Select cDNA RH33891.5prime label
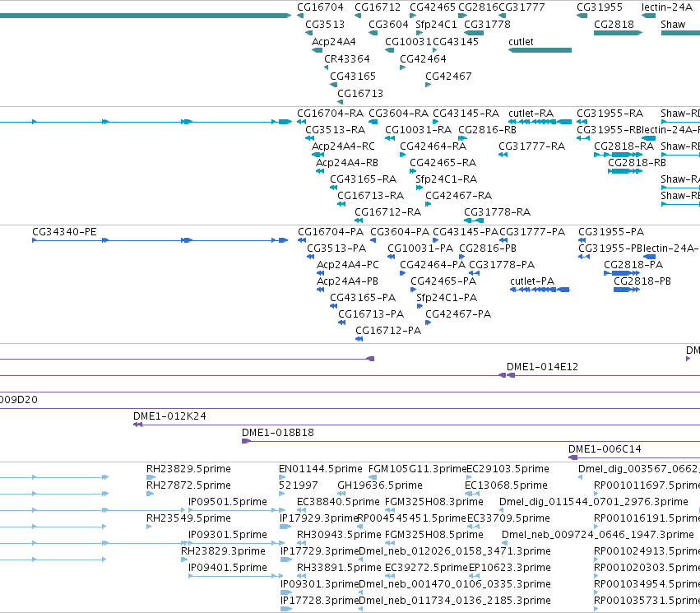700x613 pixels. 339,568
